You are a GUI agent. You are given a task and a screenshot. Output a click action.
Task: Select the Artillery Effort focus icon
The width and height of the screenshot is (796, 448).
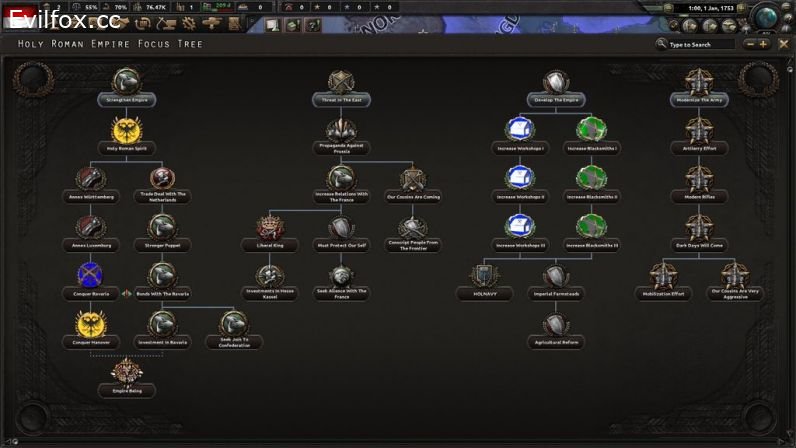point(699,130)
